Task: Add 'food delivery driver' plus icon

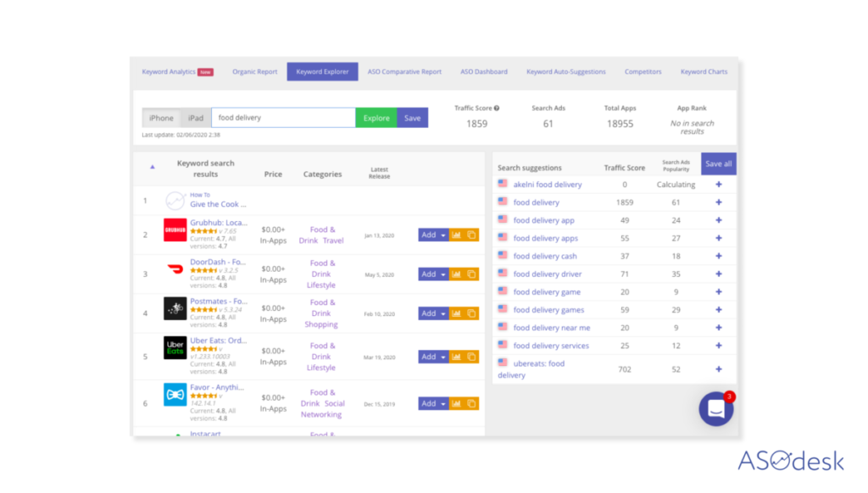Action: 719,274
